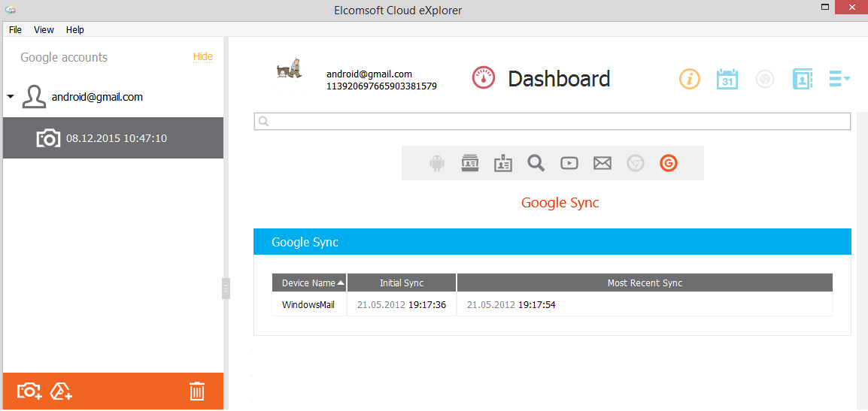Open the File menu
This screenshot has height=411, width=868.
(15, 30)
